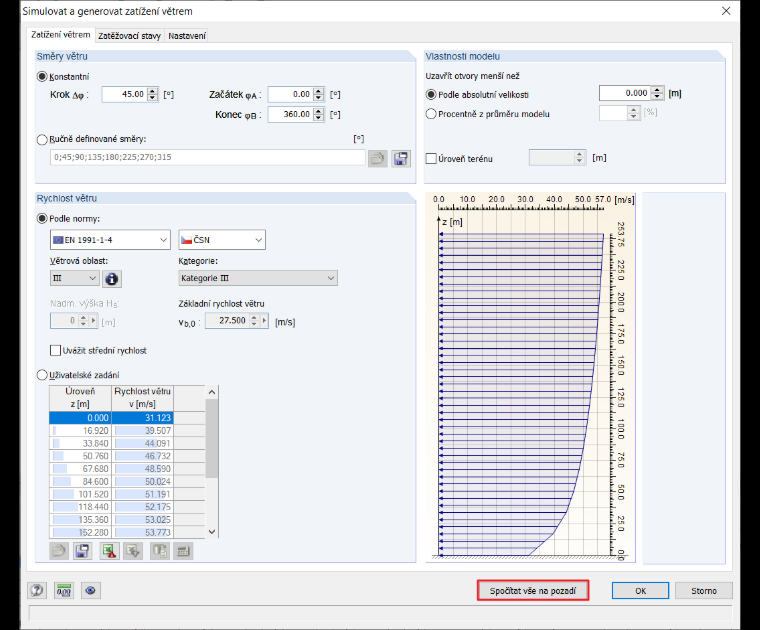760x630 pixels.
Task: Click save icon beside manual directions field
Action: click(401, 158)
